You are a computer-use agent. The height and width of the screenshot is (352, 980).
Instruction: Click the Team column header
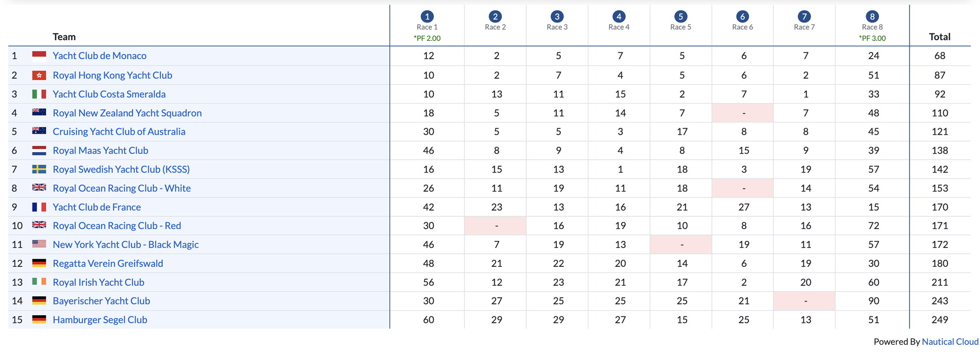(64, 37)
